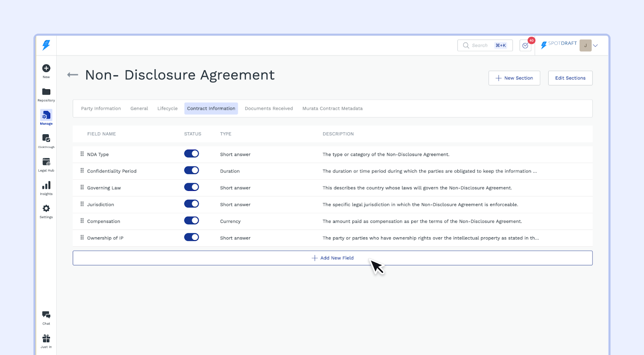644x355 pixels.
Task: Open the New item in sidebar
Action: pos(46,69)
